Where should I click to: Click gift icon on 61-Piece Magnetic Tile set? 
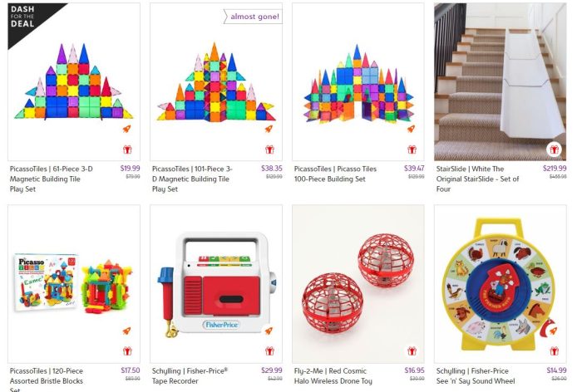(x=127, y=149)
